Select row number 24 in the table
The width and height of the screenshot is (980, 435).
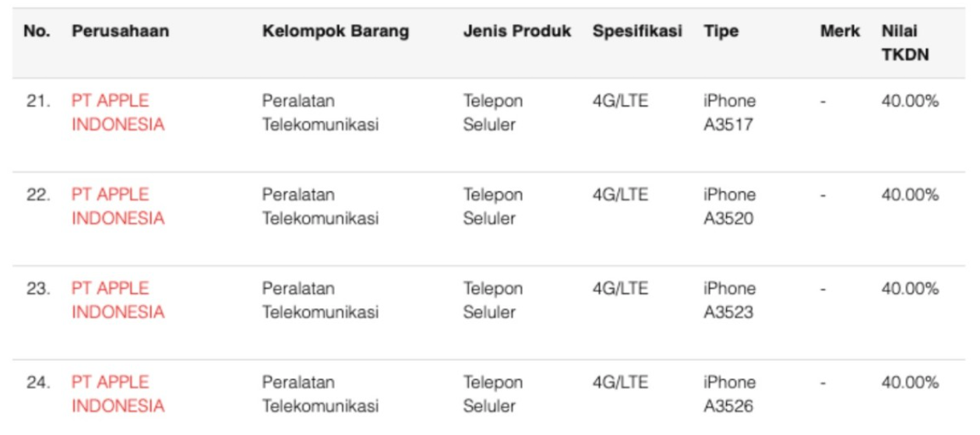(x=37, y=382)
